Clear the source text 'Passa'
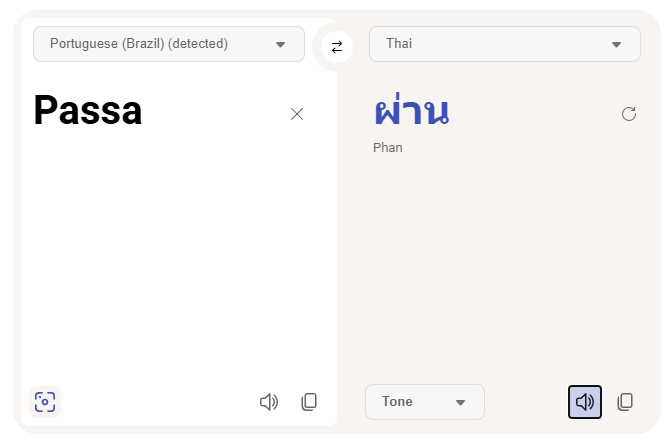Image resolution: width=671 pixels, height=444 pixels. (x=297, y=114)
